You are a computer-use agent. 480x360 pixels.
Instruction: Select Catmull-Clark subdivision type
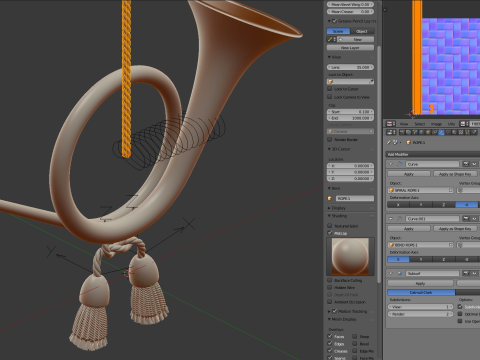pos(421,292)
